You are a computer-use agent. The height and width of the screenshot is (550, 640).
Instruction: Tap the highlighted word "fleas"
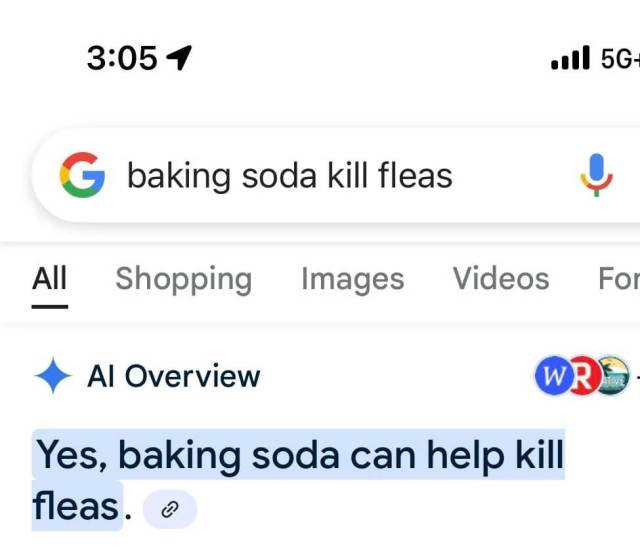pos(76,506)
